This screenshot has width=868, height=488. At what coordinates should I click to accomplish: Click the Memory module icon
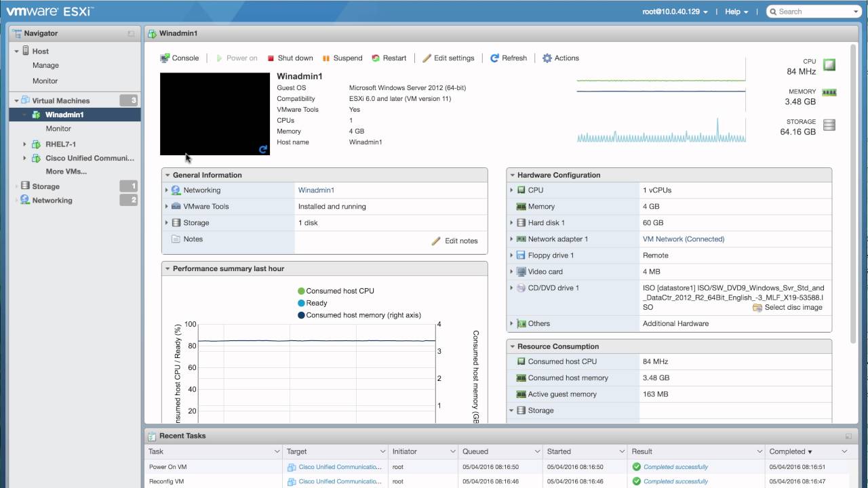pos(829,92)
